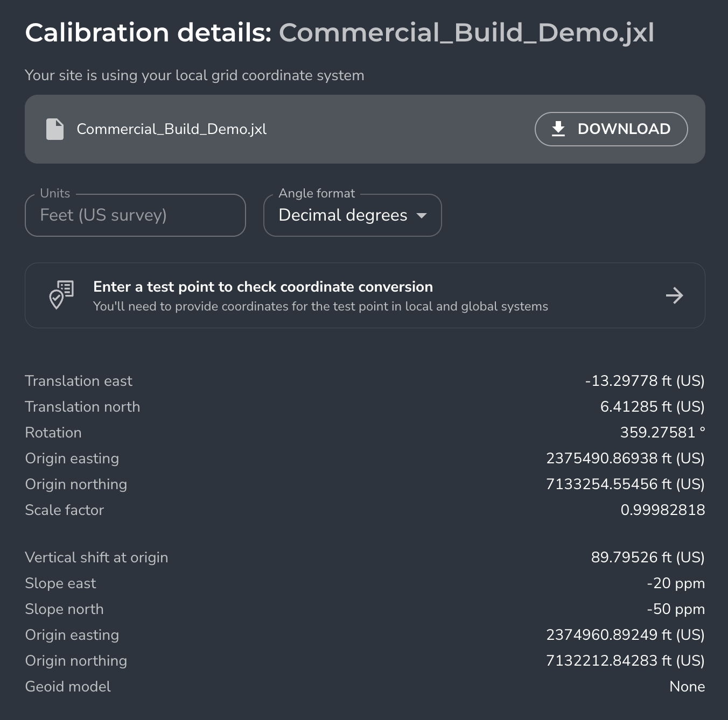Click the Vertical shift value 89.79526 ft (US)

click(648, 557)
